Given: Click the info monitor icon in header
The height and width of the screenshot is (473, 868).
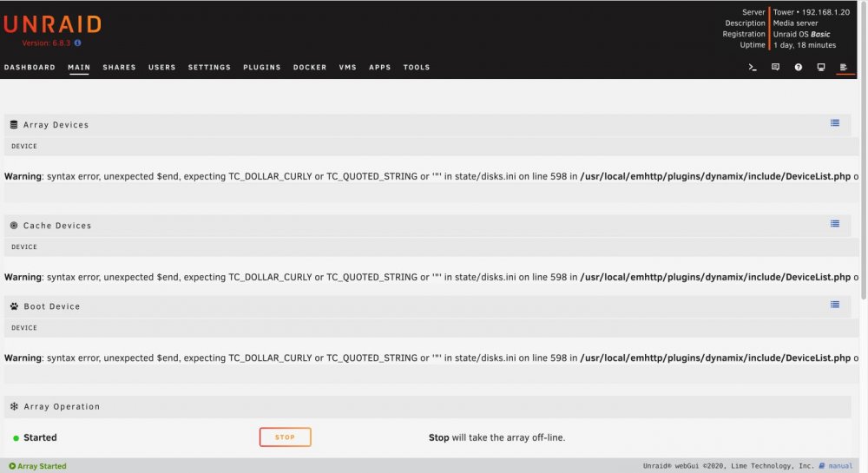Looking at the screenshot, I should [x=821, y=67].
